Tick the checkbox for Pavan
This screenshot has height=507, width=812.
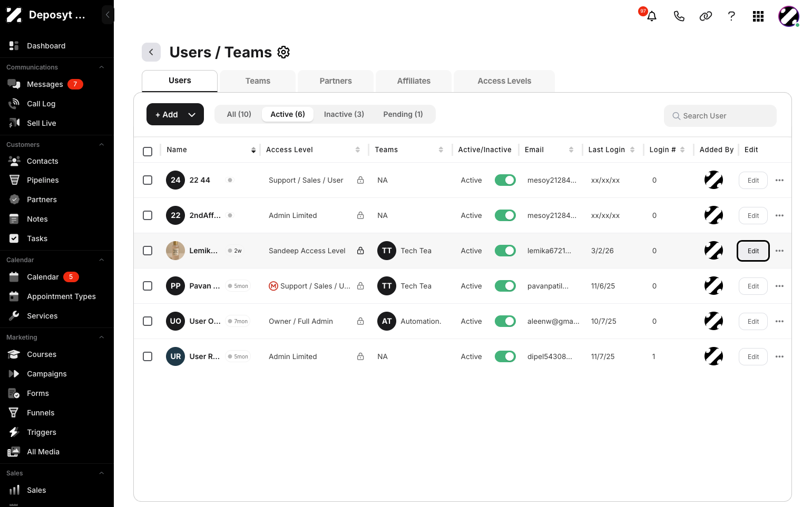tap(148, 286)
